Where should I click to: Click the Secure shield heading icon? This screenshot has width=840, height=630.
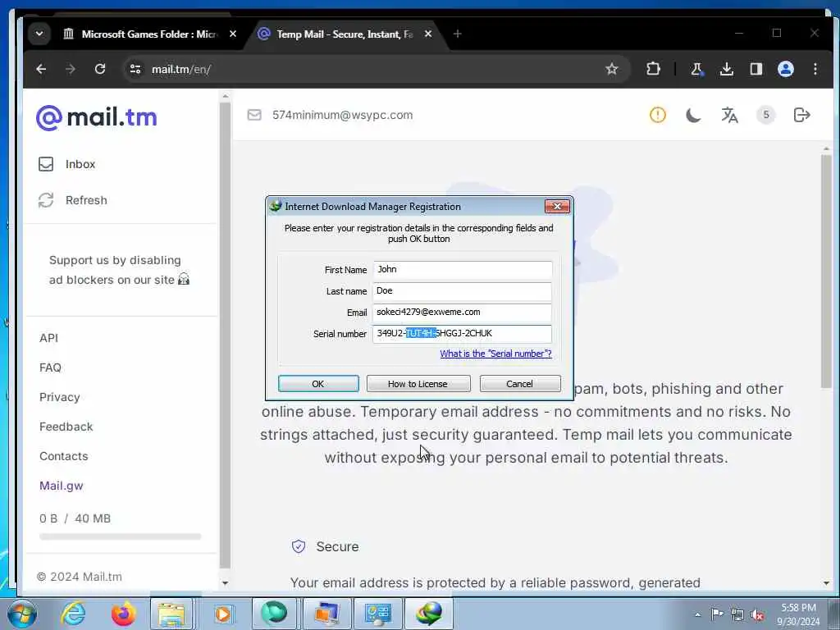299,546
